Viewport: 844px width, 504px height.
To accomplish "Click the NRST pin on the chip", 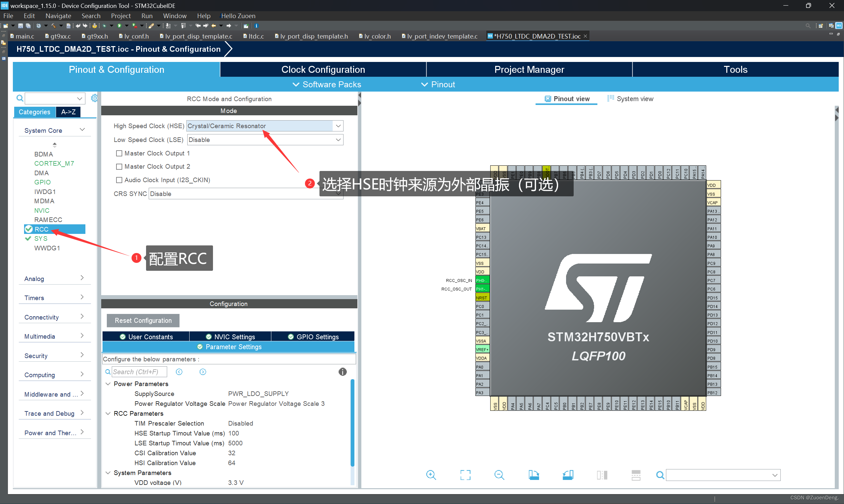I will 482,298.
